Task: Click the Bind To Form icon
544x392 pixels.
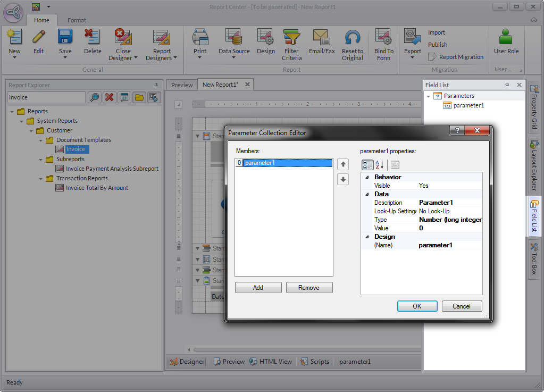Action: click(383, 37)
